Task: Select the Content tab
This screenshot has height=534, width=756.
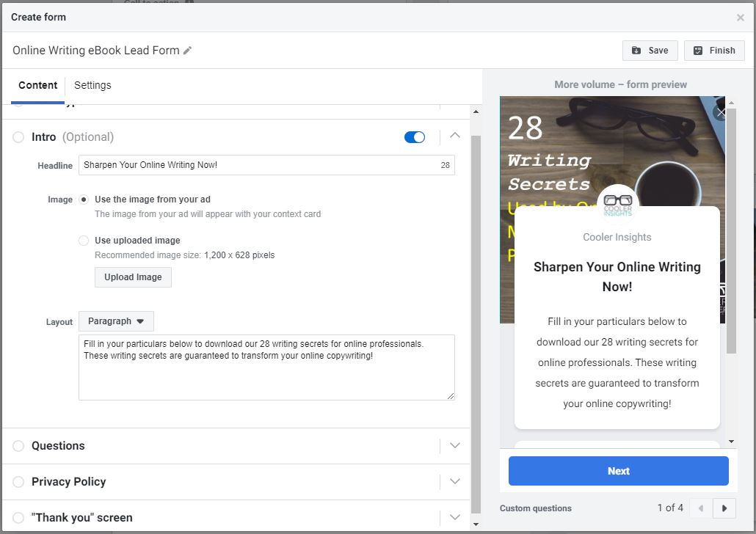Action: coord(37,85)
